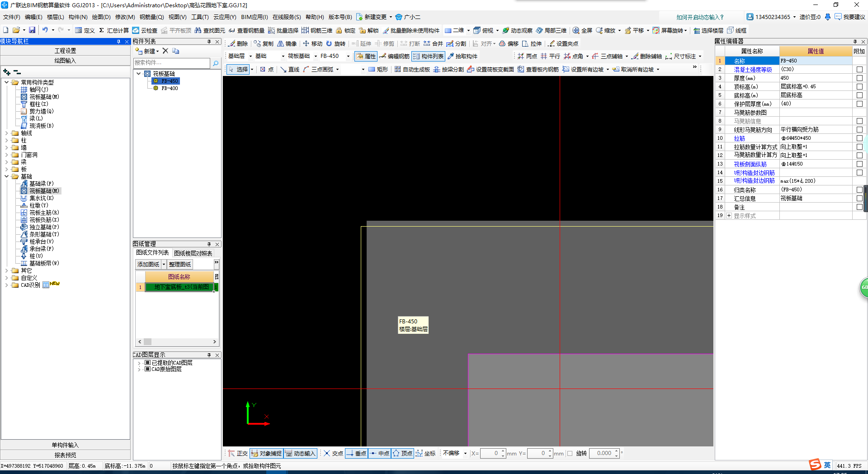Switch to 图纸楼层对照表 tab

193,253
